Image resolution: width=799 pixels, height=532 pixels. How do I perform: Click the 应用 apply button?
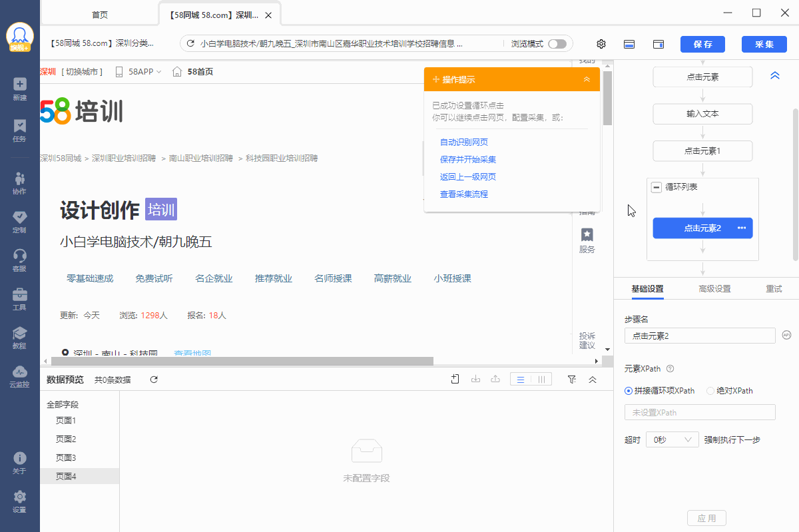(706, 518)
